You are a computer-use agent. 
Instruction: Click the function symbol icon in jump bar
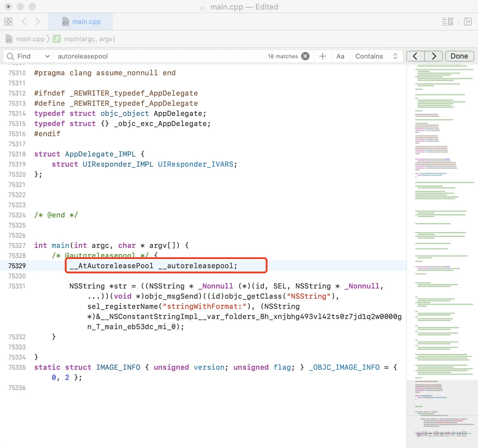57,39
